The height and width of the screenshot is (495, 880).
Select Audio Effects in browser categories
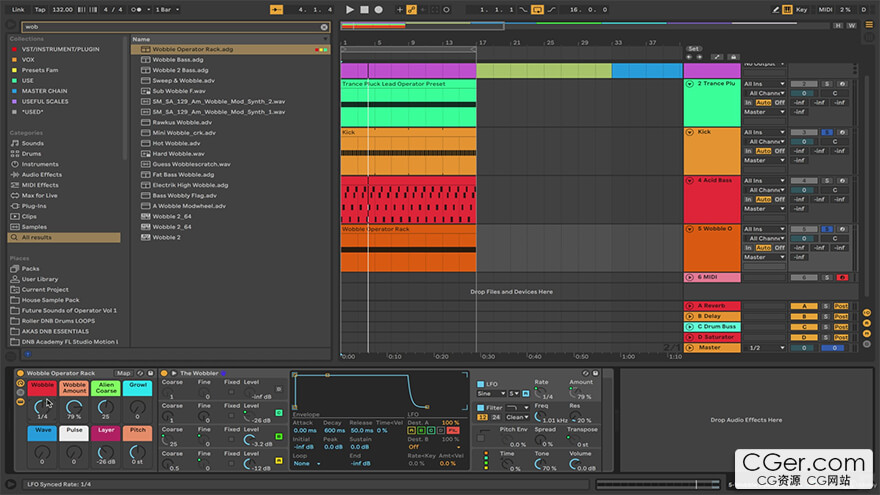[x=40, y=174]
